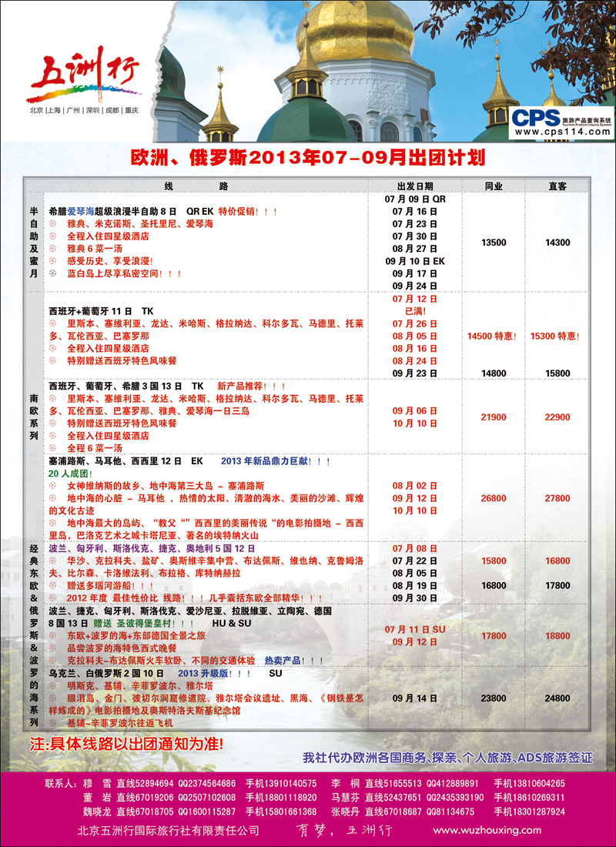
Task: Click the 西班牙、葡萄牙、希腊3国13日 route title
Action: click(115, 387)
